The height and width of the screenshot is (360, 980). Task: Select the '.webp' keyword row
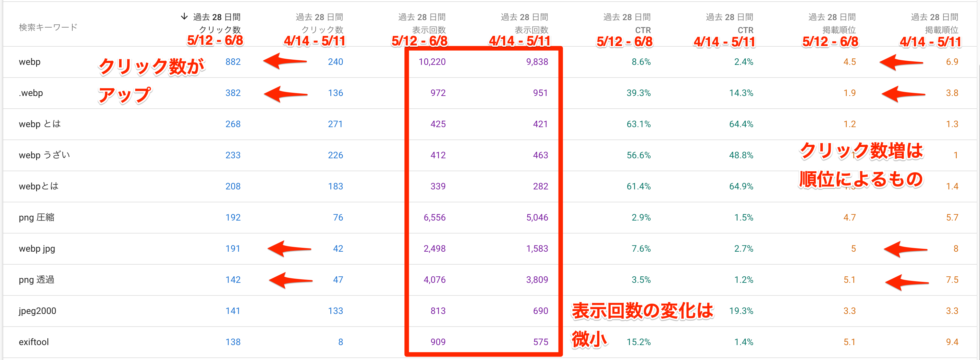pos(490,93)
